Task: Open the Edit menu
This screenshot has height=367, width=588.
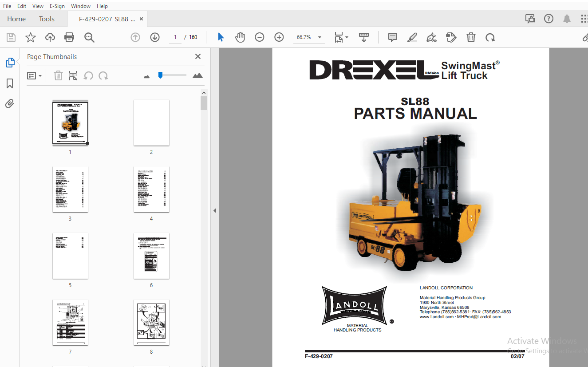Action: tap(22, 6)
